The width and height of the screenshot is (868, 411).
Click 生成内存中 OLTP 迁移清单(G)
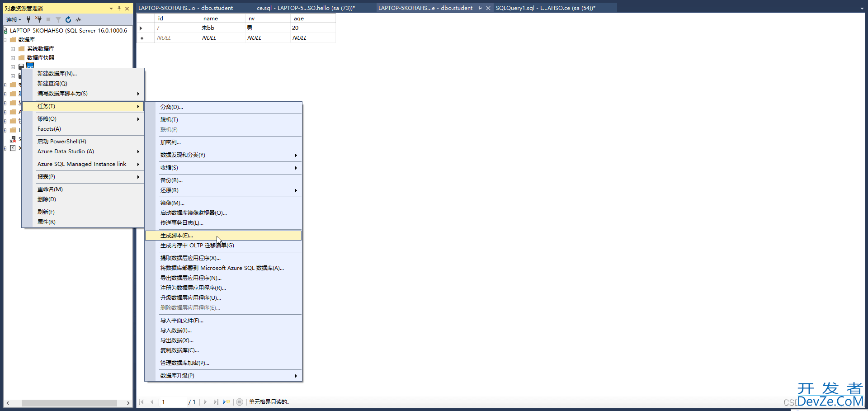[x=223, y=246]
